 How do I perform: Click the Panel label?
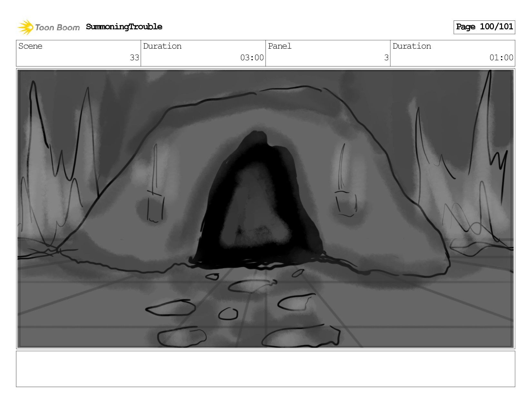(x=280, y=46)
